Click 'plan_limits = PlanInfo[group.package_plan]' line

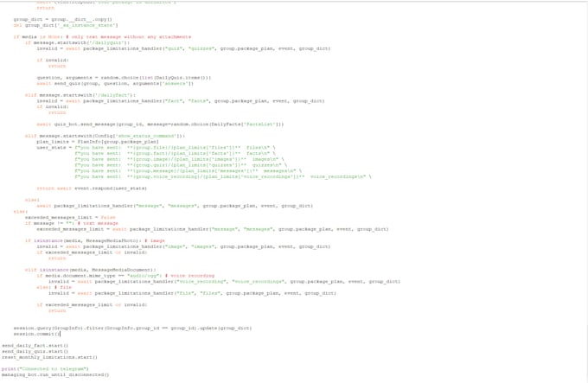pyautogui.click(x=98, y=142)
